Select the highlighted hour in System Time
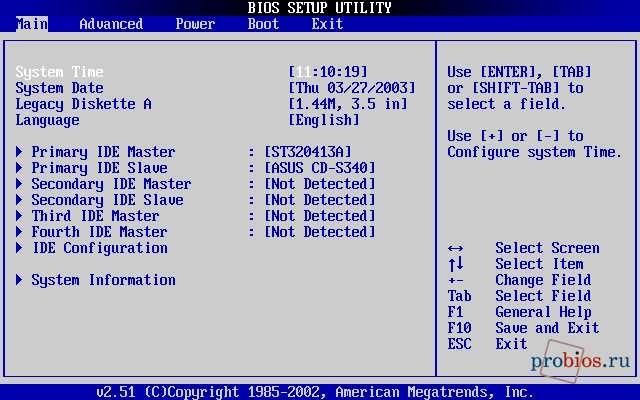This screenshot has width=640, height=400. click(x=303, y=72)
